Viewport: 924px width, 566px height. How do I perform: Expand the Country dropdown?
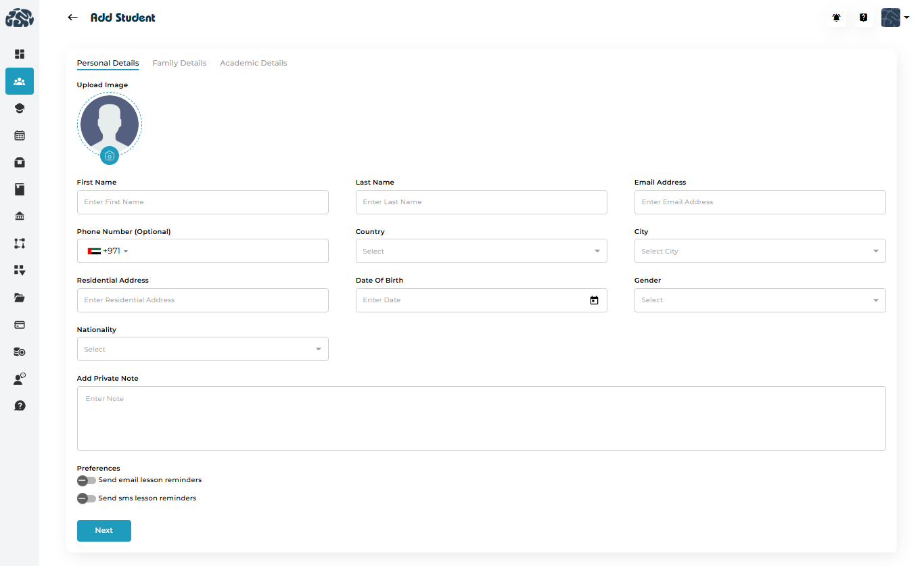coord(481,251)
